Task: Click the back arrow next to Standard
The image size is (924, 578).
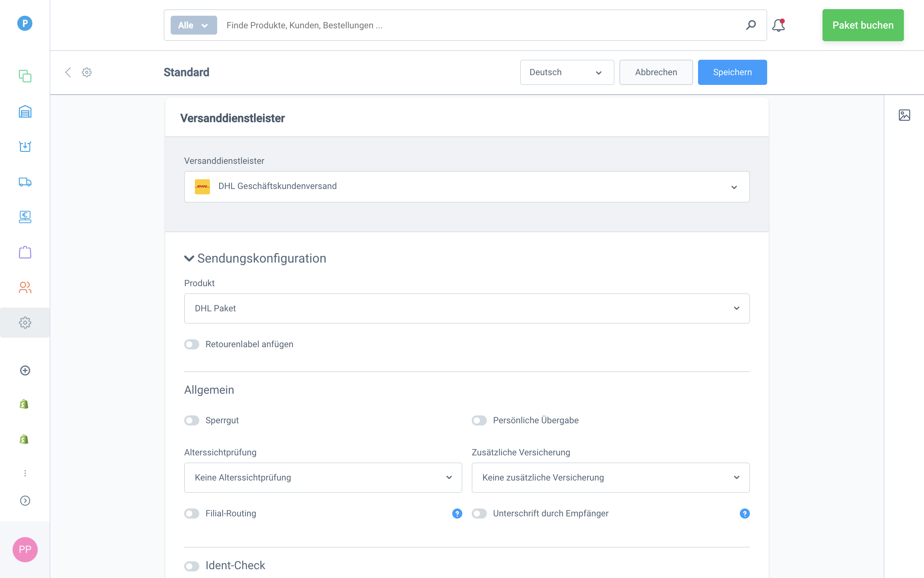Action: [x=68, y=72]
